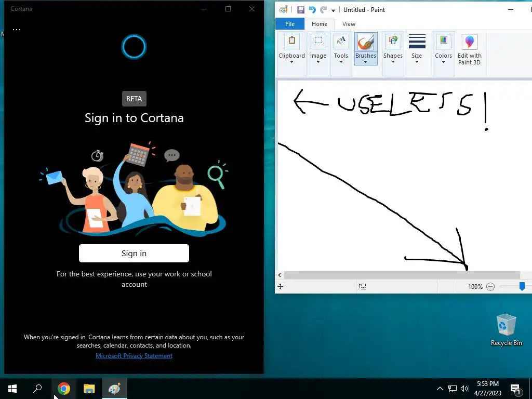
Task: Launch Google Chrome from the taskbar
Action: 64,389
